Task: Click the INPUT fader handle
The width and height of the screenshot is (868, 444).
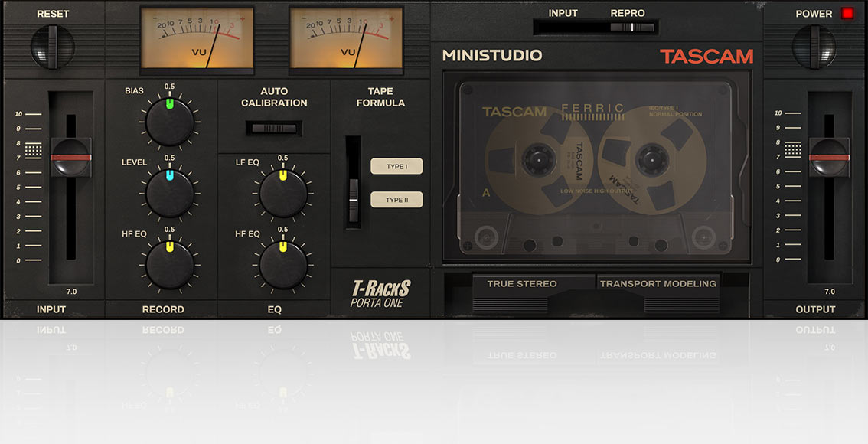Action: (71, 157)
